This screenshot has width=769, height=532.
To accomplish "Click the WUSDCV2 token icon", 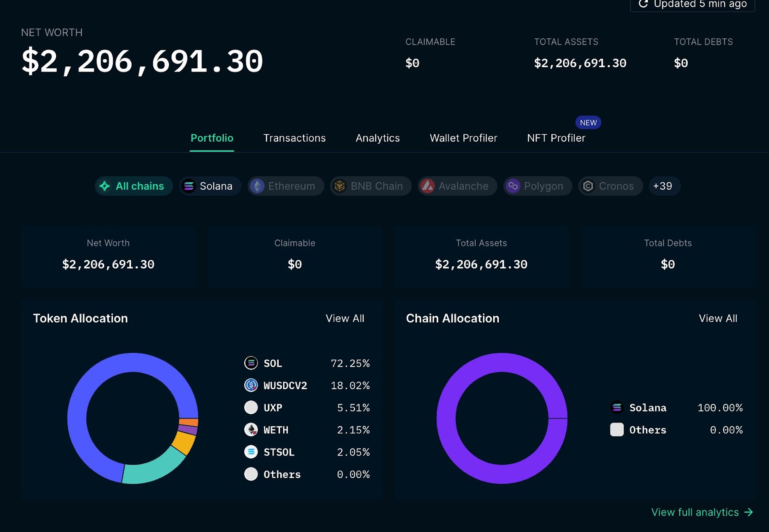I will (251, 385).
